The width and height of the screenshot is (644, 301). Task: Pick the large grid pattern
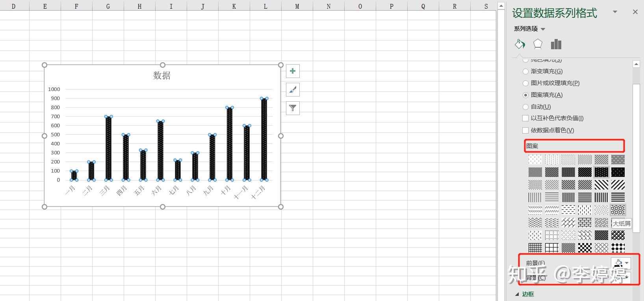coord(551,248)
